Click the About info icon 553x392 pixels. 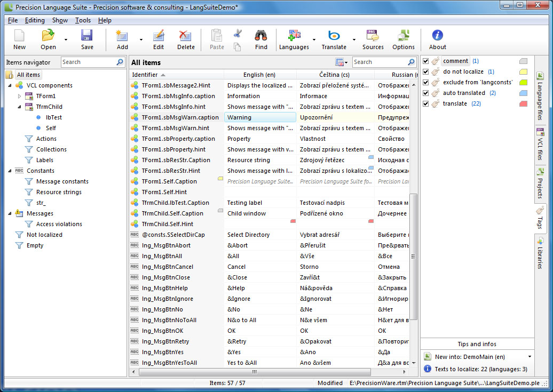[x=437, y=35]
